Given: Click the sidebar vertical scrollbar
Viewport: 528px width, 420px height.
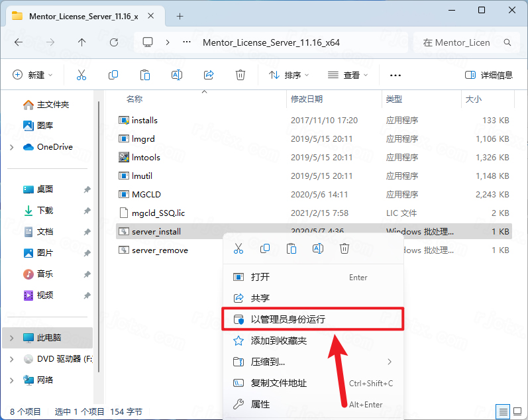Looking at the screenshot, I should pos(98,236).
